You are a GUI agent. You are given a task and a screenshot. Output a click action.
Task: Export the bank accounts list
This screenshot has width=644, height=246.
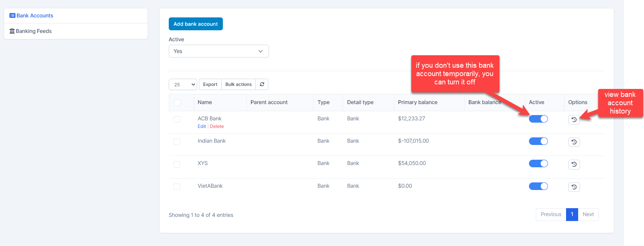coord(210,84)
